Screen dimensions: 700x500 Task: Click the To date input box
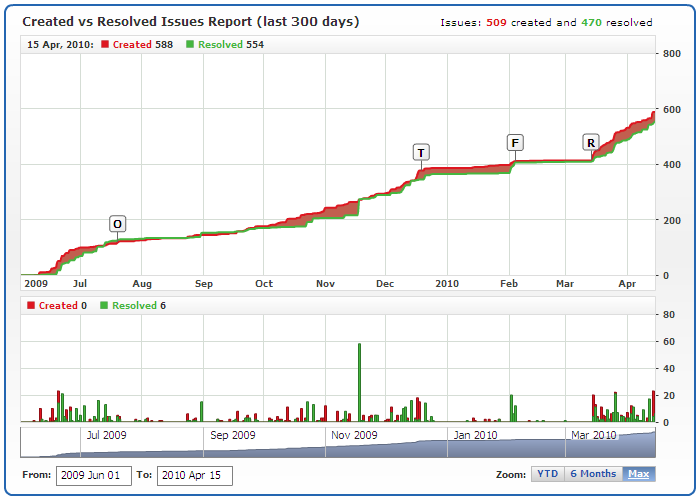click(x=195, y=475)
